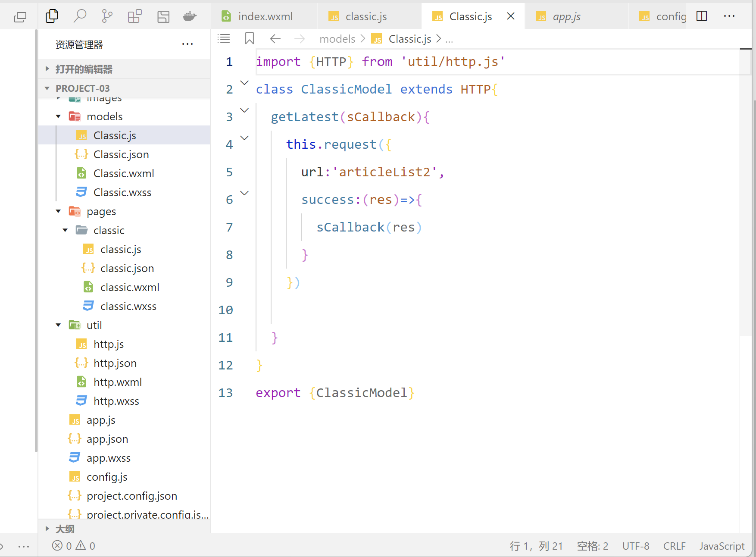
Task: Switch to the app.js tab
Action: (x=577, y=16)
